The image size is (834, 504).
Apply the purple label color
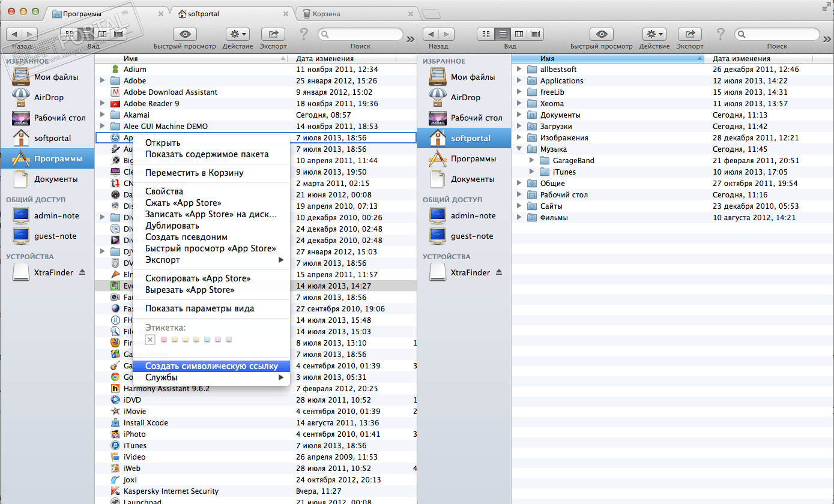coord(218,340)
